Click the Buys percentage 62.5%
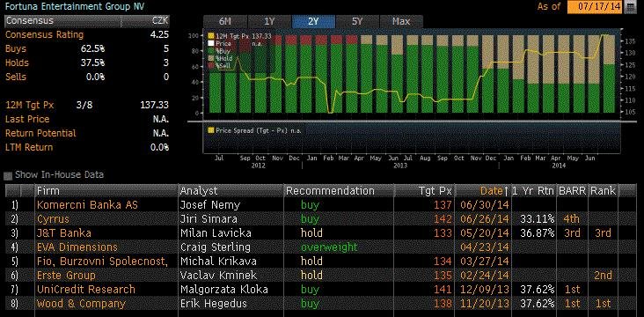This screenshot has height=317, width=644. point(93,49)
